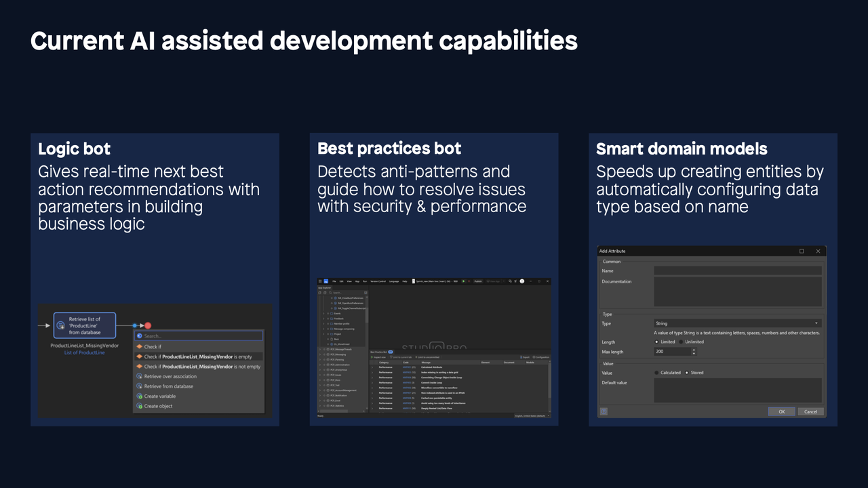
Task: Open the feedback chat icon near avatar
Action: click(x=510, y=281)
